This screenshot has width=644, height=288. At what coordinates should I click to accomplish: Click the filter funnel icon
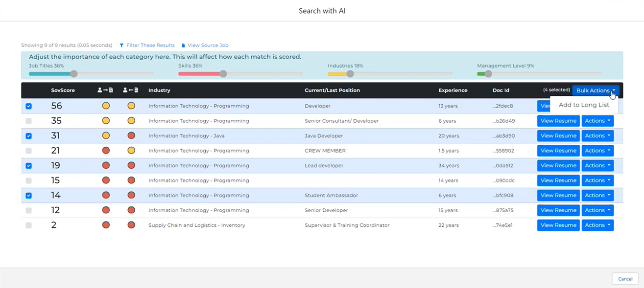click(x=121, y=45)
